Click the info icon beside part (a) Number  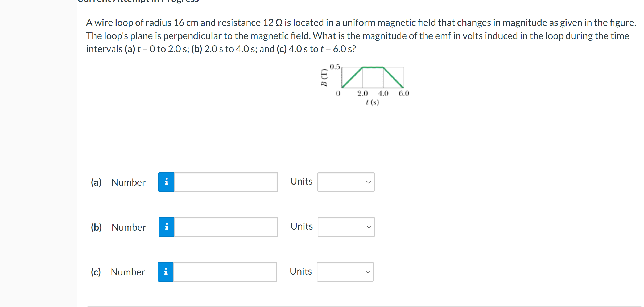pos(166,182)
